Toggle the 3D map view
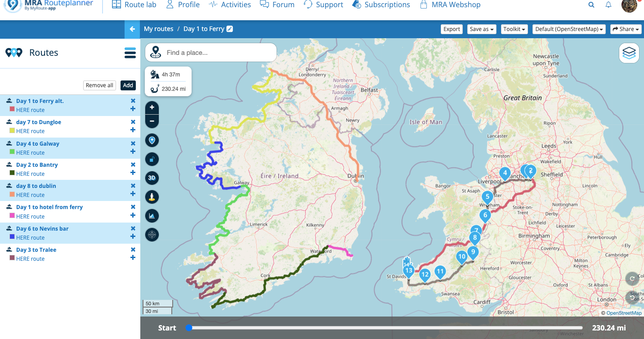The image size is (644, 339). pos(152,178)
